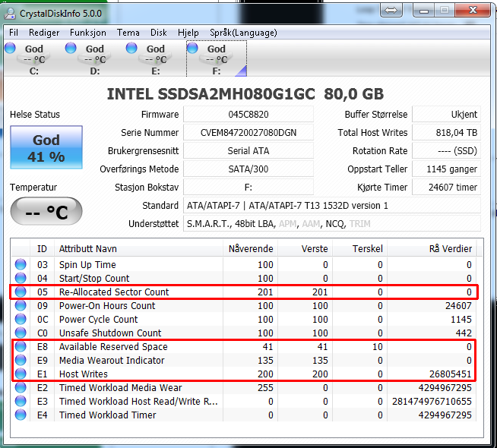The image size is (497, 448).
Task: Click status orb of Re-Allocated Sector Count row
Action: click(21, 292)
